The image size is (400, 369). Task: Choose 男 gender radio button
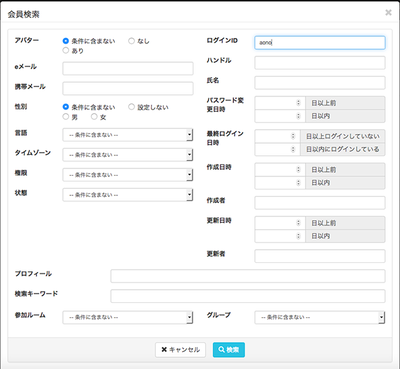[x=66, y=117]
